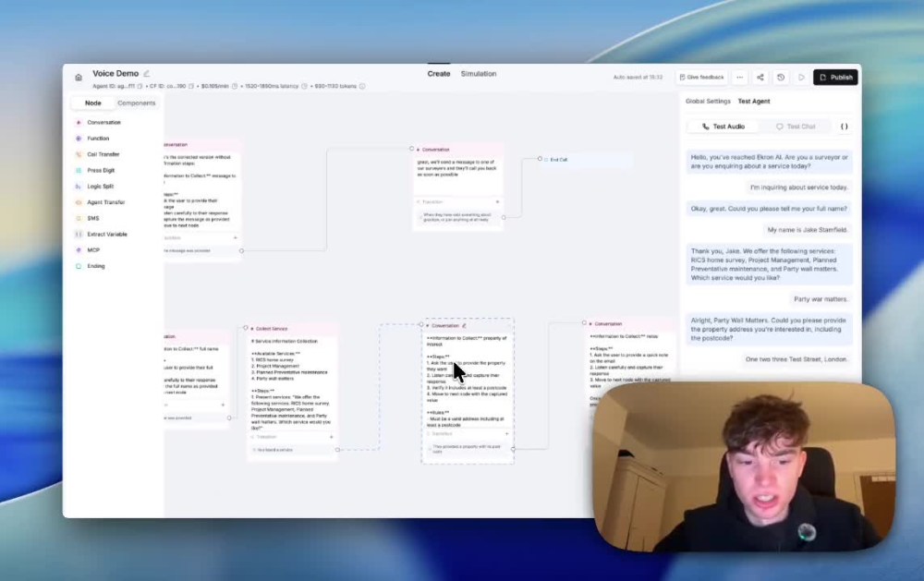Select the Node tab in left panel
The width and height of the screenshot is (924, 581).
point(92,103)
